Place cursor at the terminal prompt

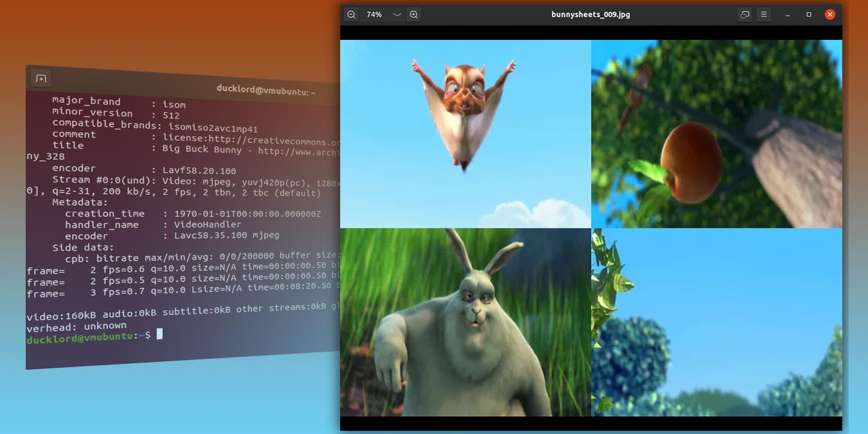point(158,334)
